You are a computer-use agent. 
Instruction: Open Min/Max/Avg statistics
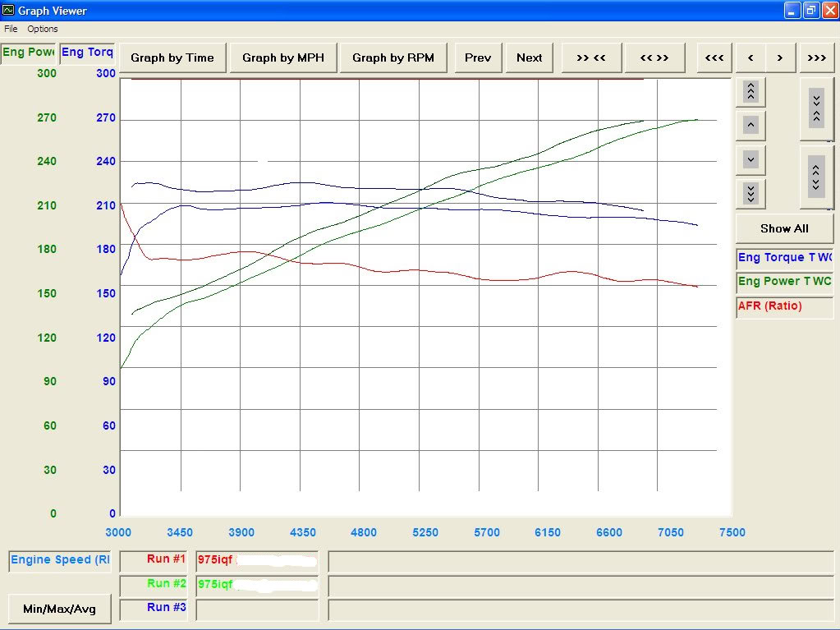[x=58, y=609]
